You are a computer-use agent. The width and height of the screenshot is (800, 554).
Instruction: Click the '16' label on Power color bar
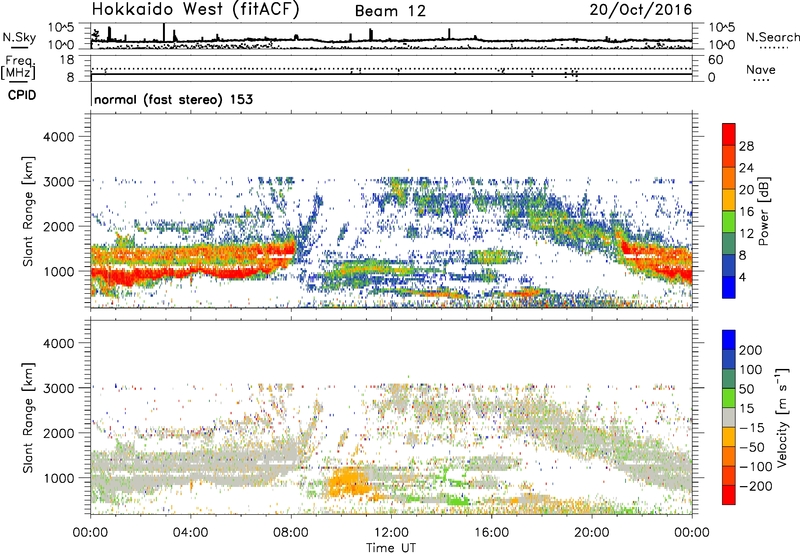(x=746, y=212)
